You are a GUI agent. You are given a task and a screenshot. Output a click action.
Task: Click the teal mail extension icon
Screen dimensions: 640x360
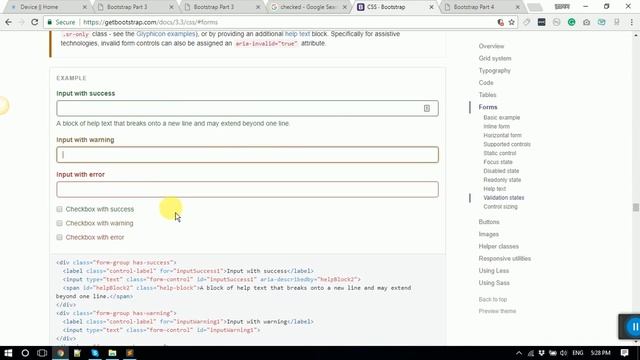[602, 22]
